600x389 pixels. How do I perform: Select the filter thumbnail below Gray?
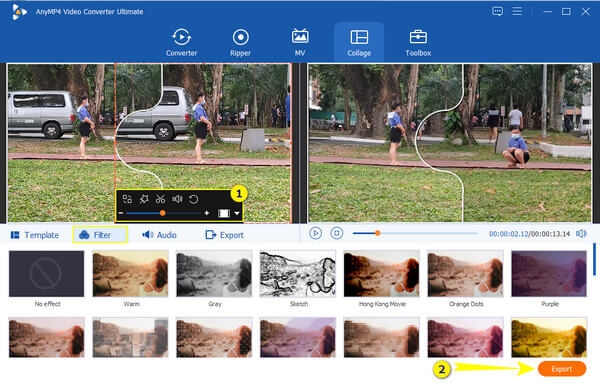coord(214,337)
